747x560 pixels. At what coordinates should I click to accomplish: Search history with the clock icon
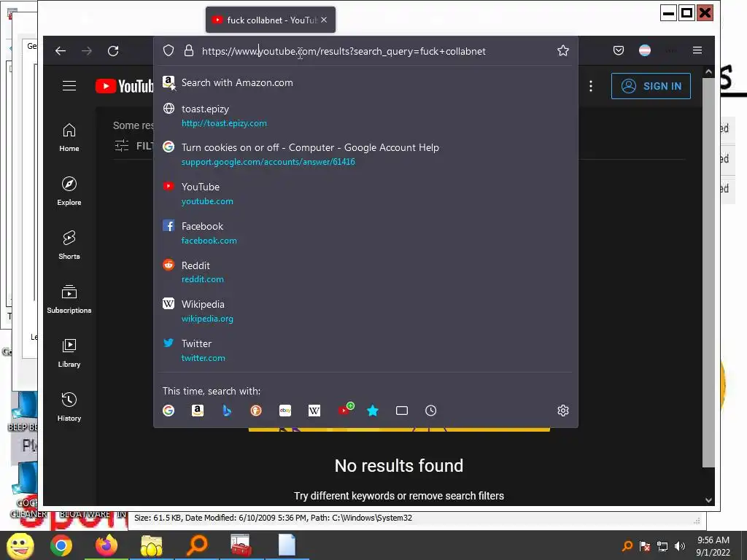point(430,411)
